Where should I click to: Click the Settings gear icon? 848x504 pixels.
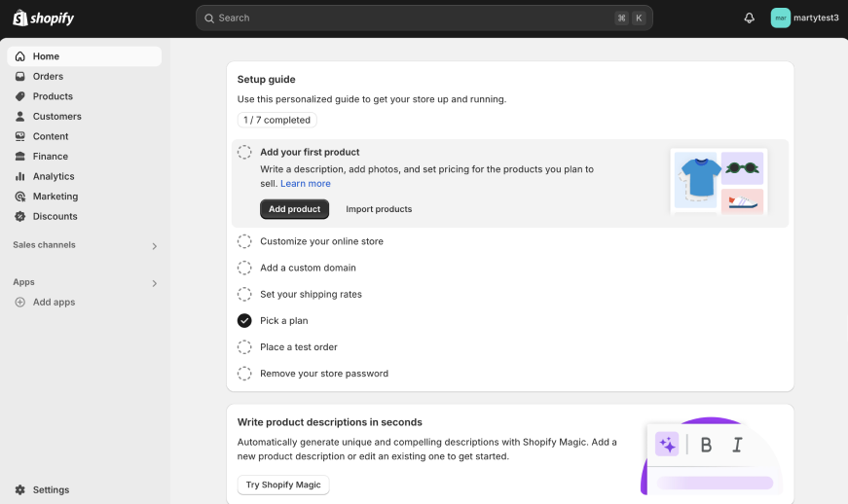pos(20,489)
